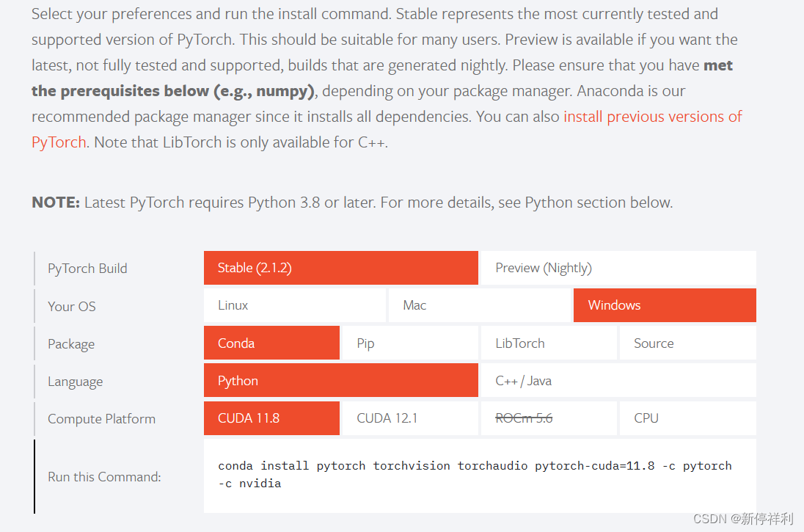The image size is (804, 532).
Task: Click the "Run this Command:" label
Action: point(104,477)
